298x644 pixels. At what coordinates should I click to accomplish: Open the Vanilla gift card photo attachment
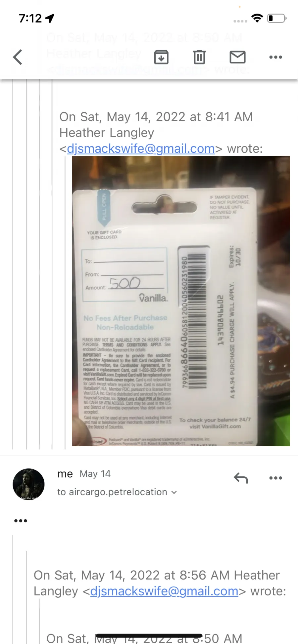[181, 301]
